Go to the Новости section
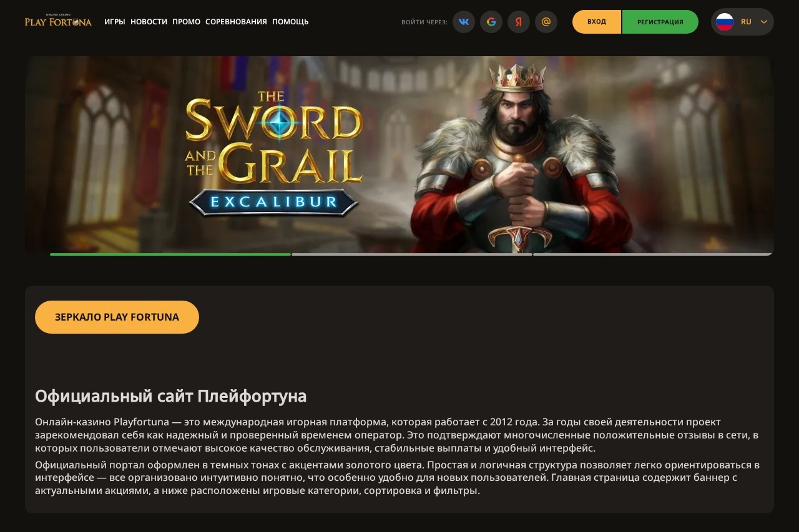 point(149,22)
